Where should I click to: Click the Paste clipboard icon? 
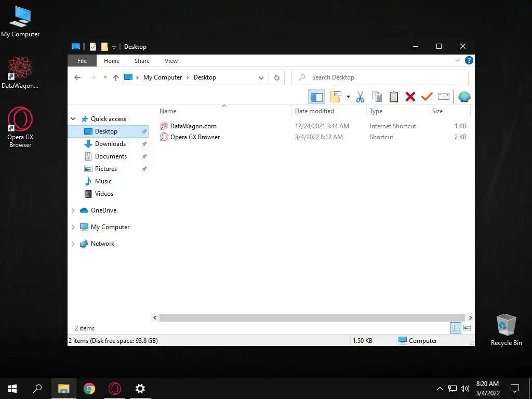click(394, 97)
